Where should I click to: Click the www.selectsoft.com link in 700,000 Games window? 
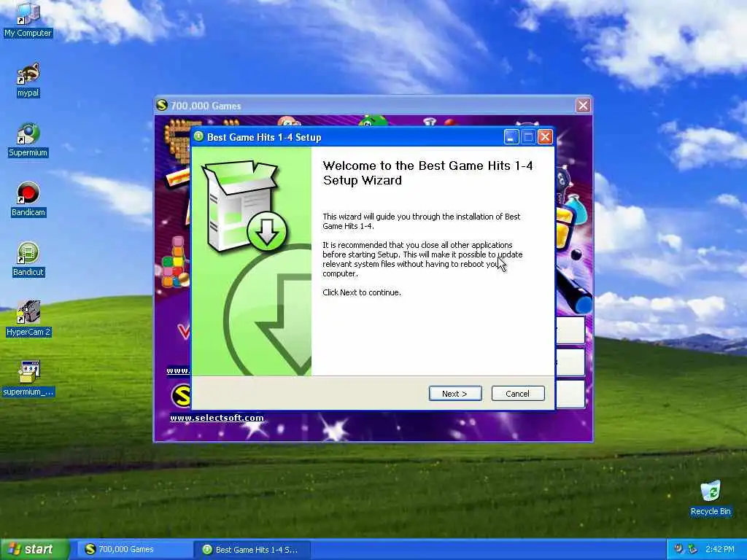click(x=217, y=418)
